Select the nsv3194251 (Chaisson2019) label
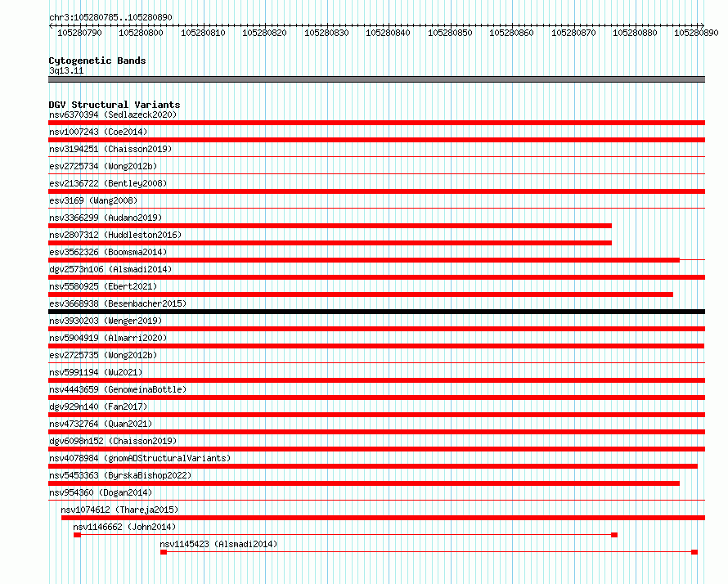 coord(110,149)
